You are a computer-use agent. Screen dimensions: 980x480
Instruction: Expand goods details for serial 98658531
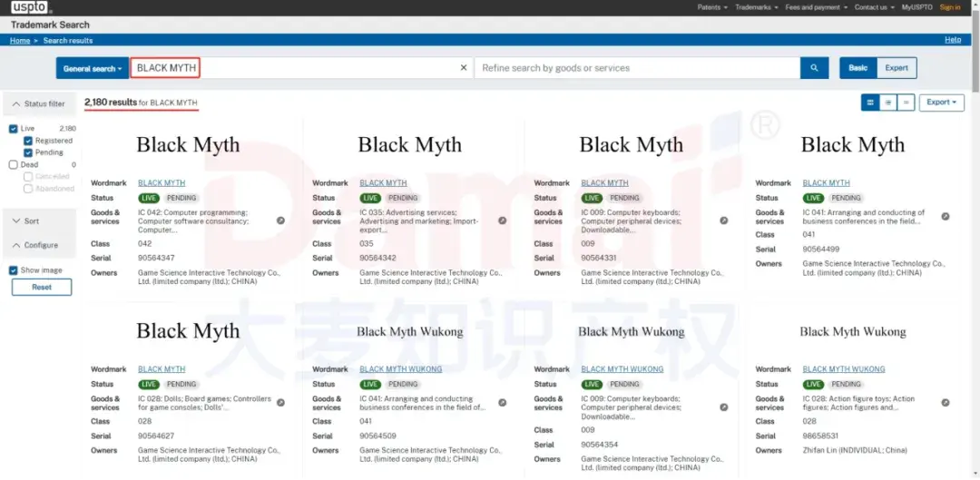point(946,403)
